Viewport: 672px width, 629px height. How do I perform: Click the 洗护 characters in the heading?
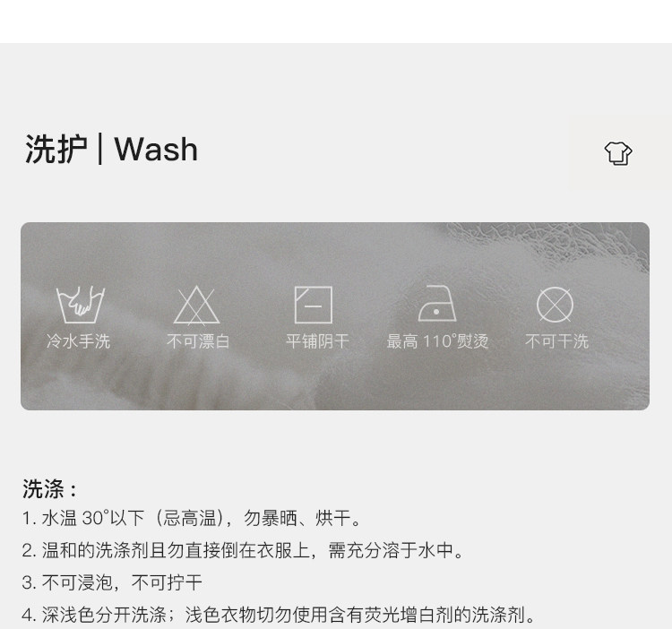[x=56, y=149]
